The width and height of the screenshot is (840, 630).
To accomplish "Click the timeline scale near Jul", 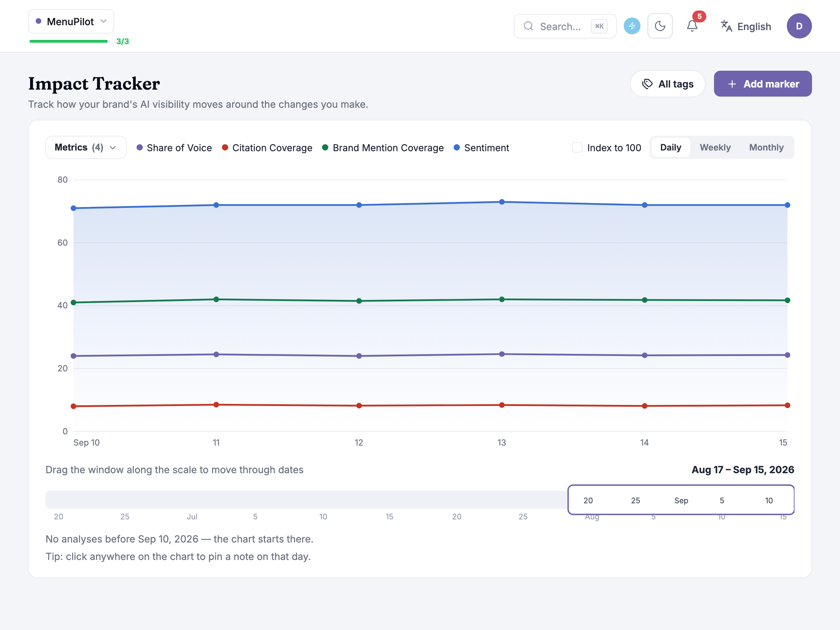I will tap(192, 517).
